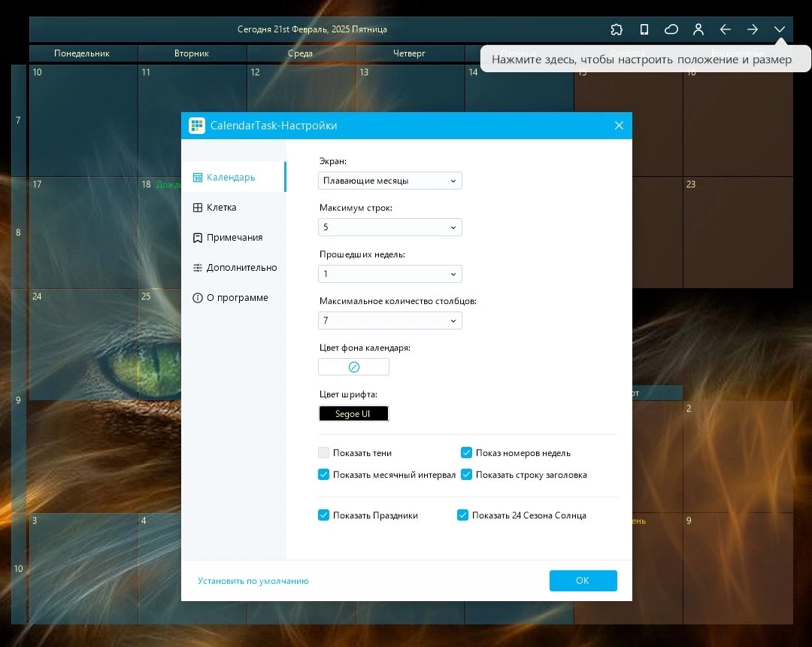Go to previous period with left arrow

(725, 29)
